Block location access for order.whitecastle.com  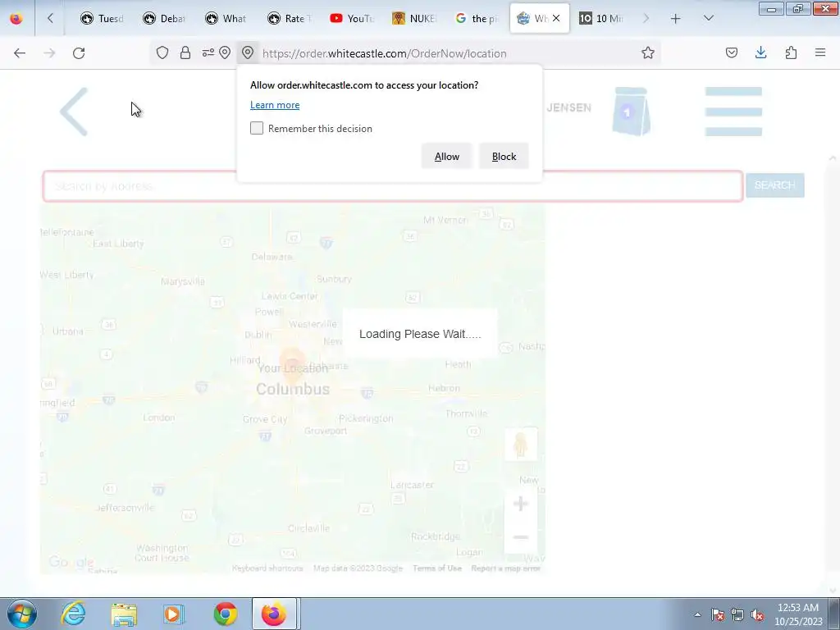click(x=504, y=157)
